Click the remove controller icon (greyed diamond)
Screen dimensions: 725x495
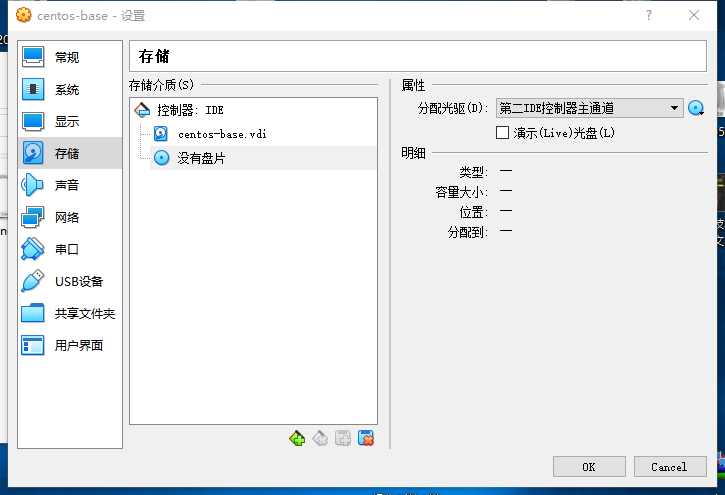pyautogui.click(x=320, y=438)
